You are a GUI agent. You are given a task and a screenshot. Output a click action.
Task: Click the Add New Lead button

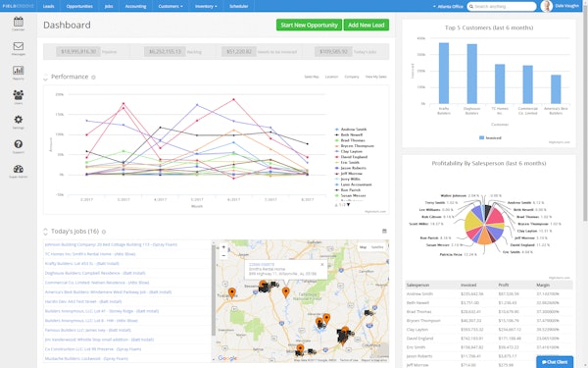[366, 25]
